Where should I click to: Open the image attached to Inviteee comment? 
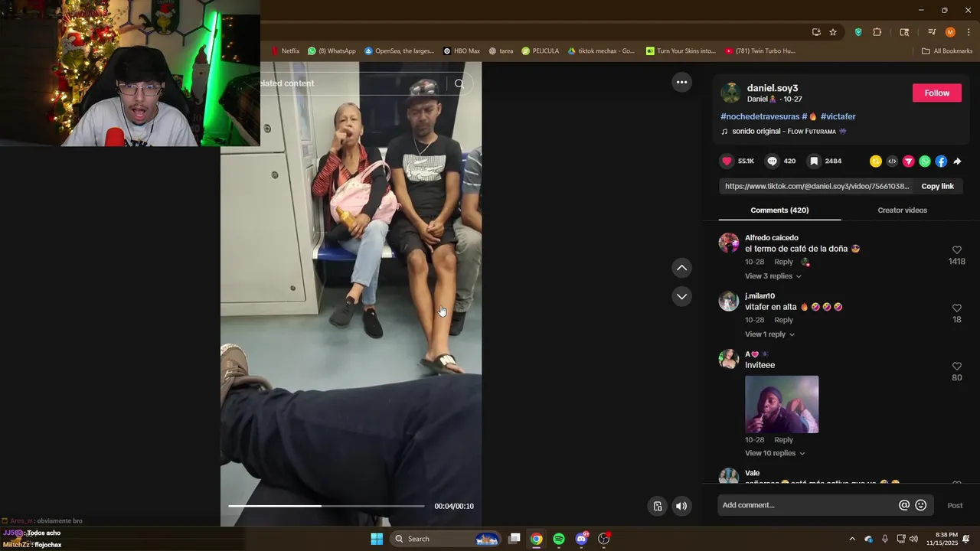pyautogui.click(x=782, y=404)
